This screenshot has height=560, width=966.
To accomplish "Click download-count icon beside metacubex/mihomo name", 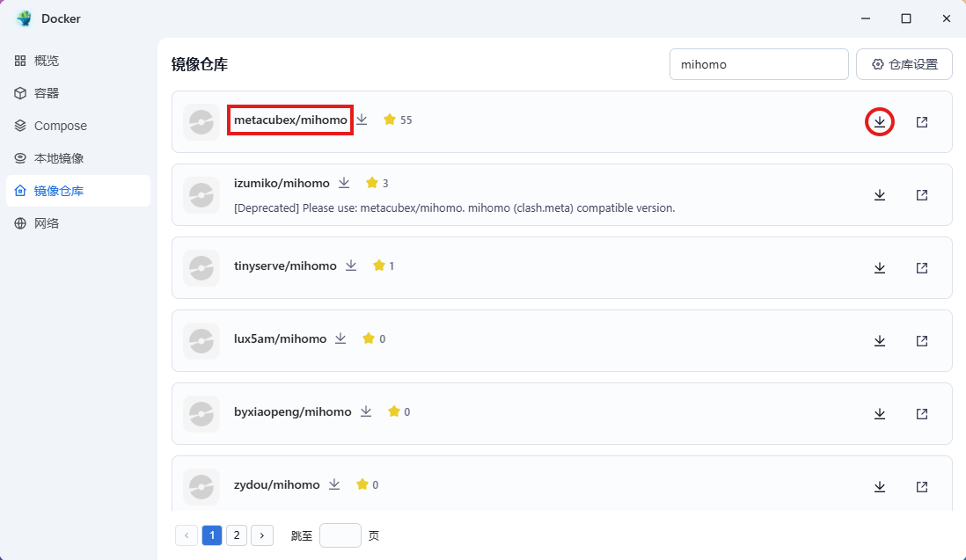I will pyautogui.click(x=362, y=120).
